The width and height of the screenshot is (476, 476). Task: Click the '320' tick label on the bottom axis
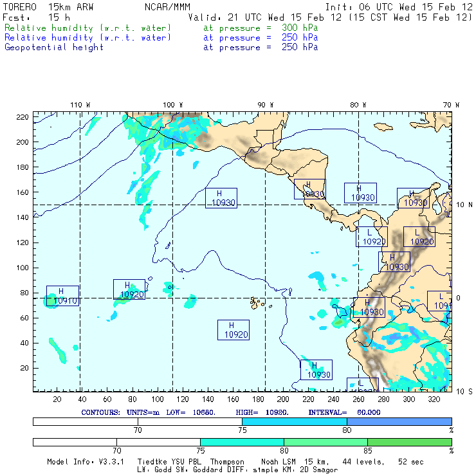tap(434, 399)
